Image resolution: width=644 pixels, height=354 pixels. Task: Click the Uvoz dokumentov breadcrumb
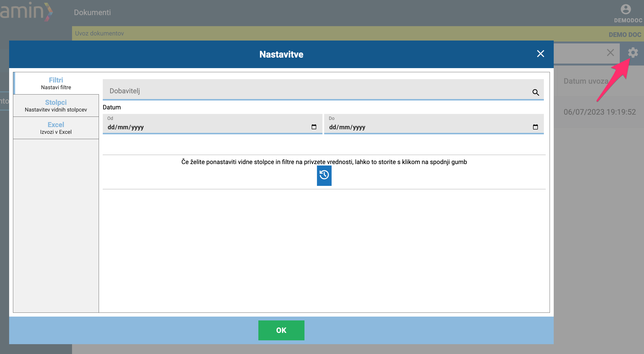click(99, 33)
